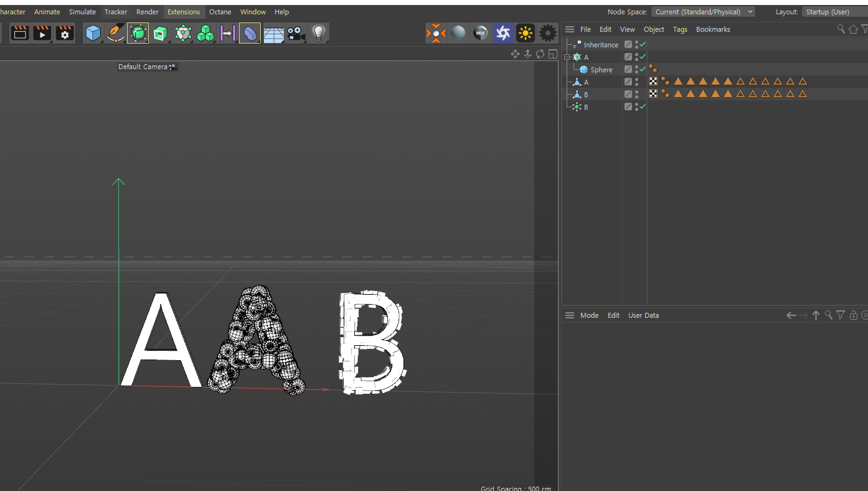Open the Node Space dropdown
This screenshot has height=491, width=868.
click(703, 12)
